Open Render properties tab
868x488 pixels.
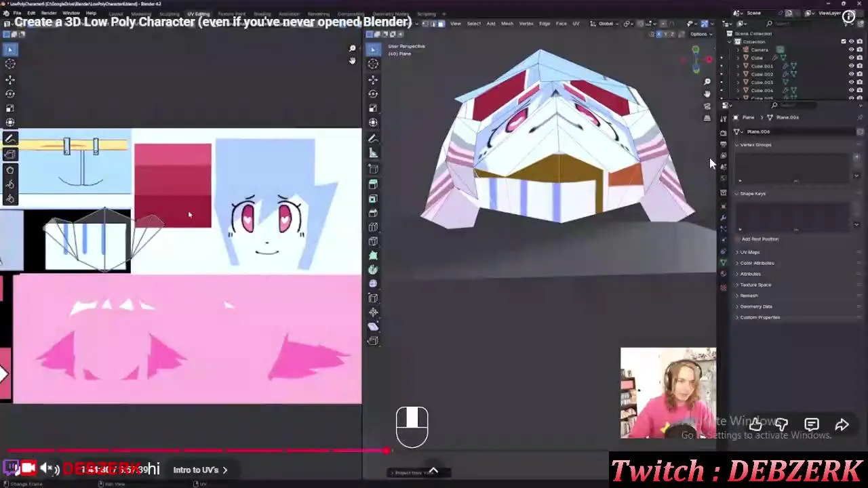tap(724, 133)
